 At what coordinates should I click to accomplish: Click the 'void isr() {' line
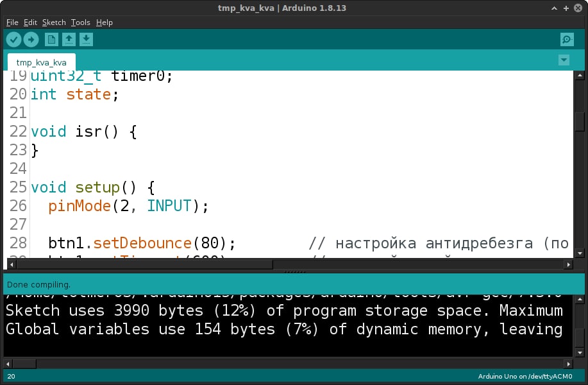[x=83, y=132]
